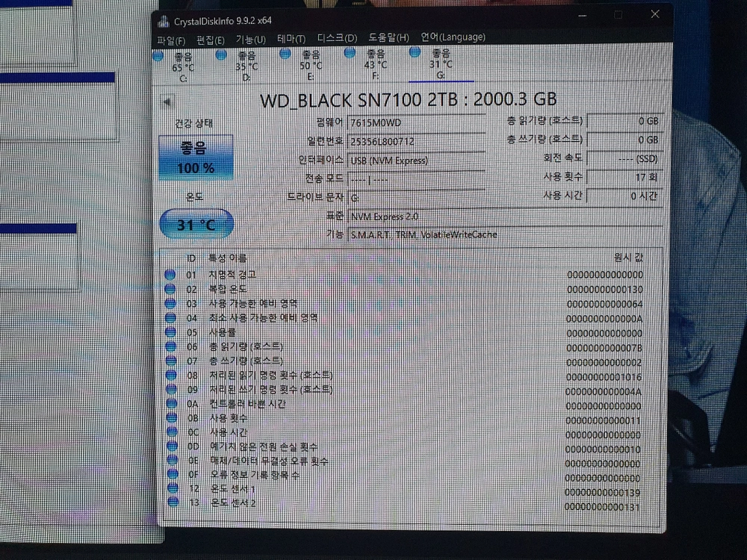Click the status circle for 03 사용 가능한 예비 영역
Viewport: 747px width, 560px height.
[x=170, y=303]
